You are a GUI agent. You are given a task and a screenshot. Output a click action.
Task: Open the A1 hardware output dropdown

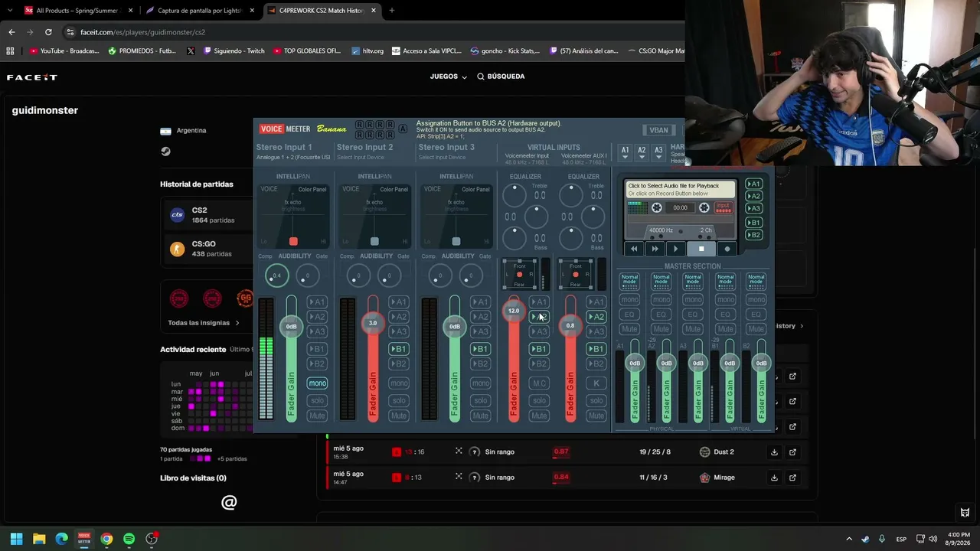click(x=625, y=152)
